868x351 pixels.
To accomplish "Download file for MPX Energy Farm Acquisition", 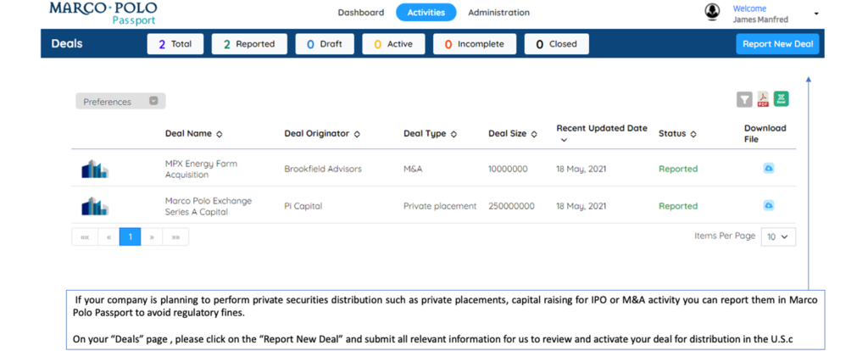I will [x=769, y=169].
